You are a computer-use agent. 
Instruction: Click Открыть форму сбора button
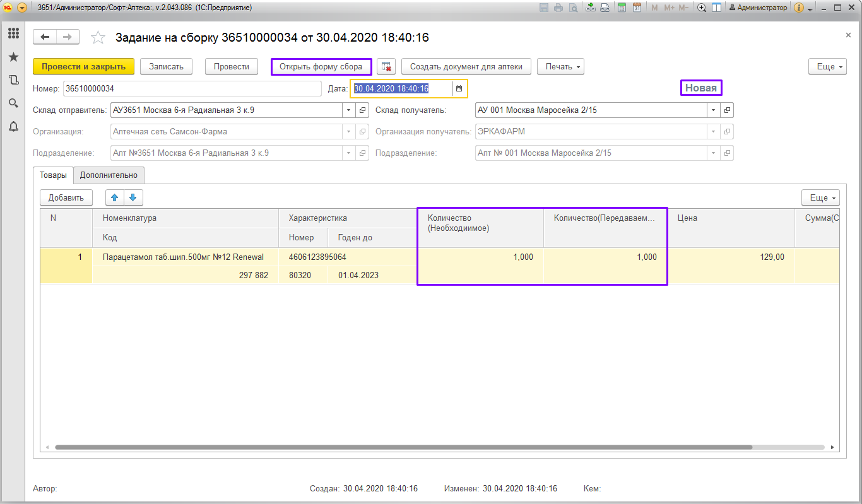click(x=321, y=66)
